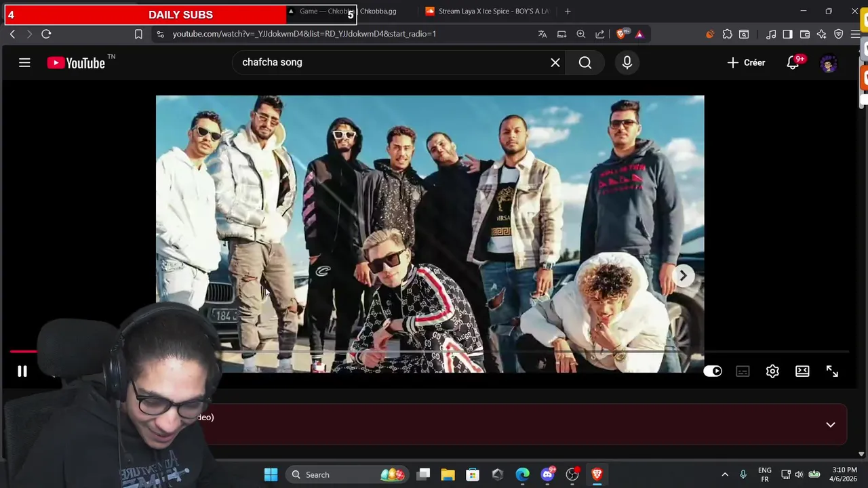Go back in browser history
The image size is (868, 488).
[x=12, y=34]
